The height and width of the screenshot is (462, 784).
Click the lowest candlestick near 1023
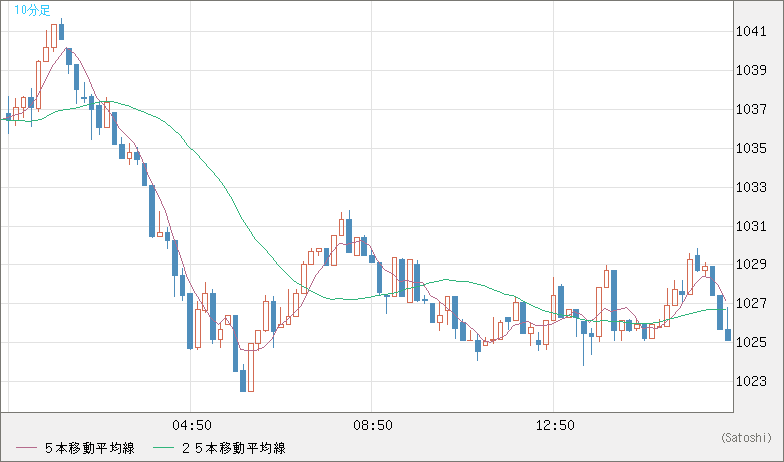242,380
